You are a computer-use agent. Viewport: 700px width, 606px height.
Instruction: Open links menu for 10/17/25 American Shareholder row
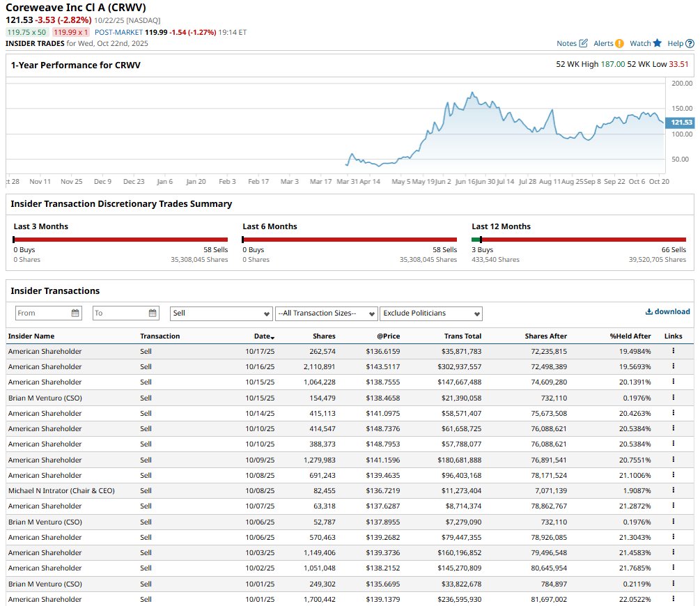[674, 351]
